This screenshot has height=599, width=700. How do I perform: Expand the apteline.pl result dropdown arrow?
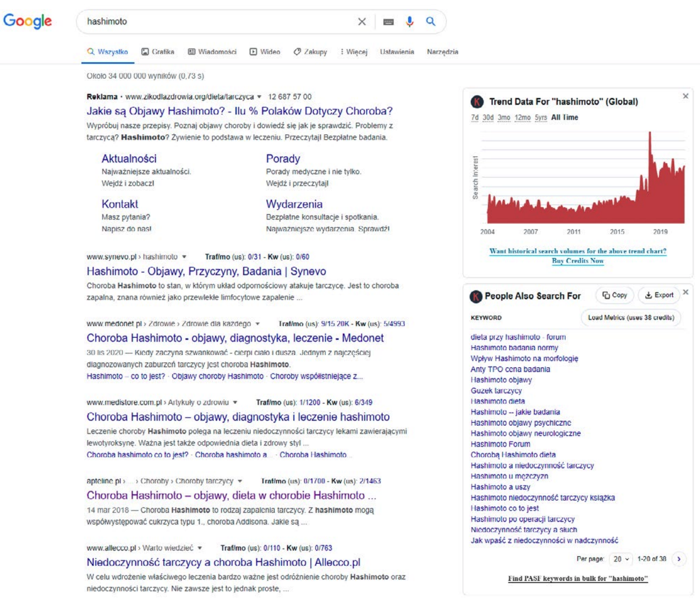tap(240, 481)
